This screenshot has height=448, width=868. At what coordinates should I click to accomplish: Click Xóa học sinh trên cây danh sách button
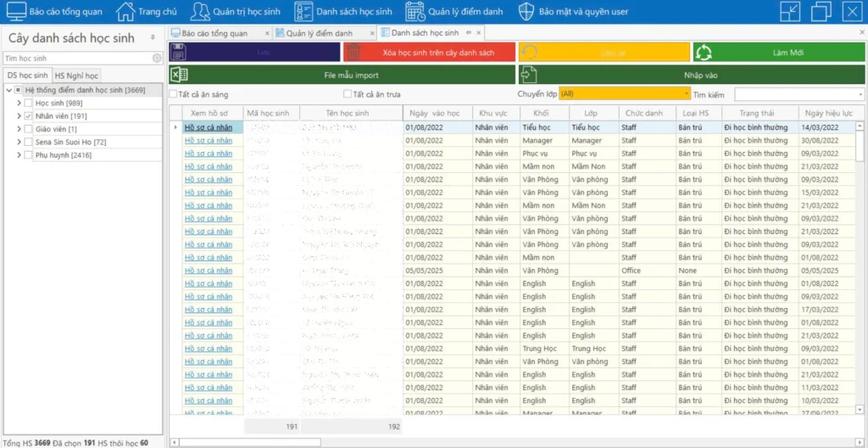(429, 52)
